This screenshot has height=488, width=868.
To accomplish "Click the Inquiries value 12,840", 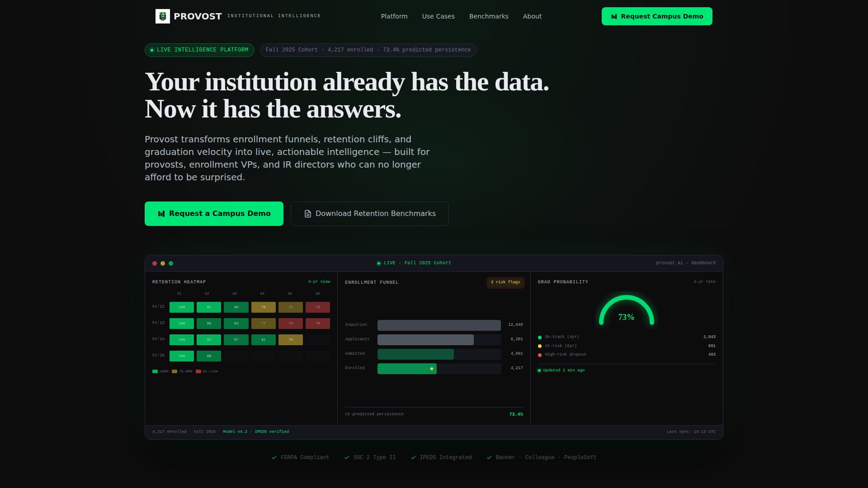I will point(515,325).
